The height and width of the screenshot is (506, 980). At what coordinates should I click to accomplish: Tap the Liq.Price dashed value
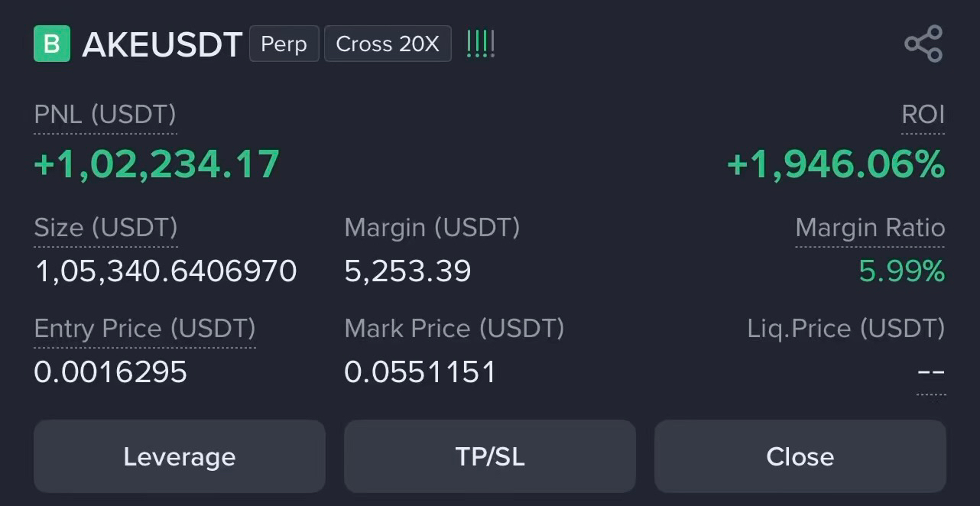point(931,372)
